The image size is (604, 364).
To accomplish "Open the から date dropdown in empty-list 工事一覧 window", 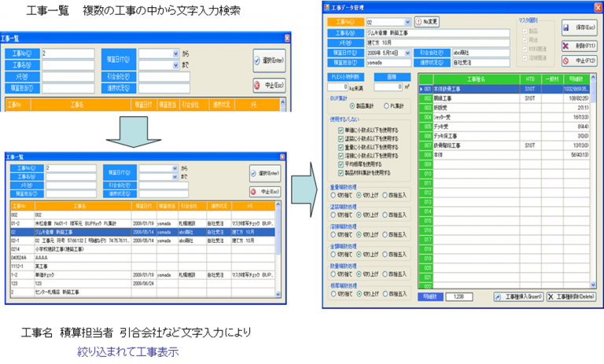I will click(x=175, y=53).
